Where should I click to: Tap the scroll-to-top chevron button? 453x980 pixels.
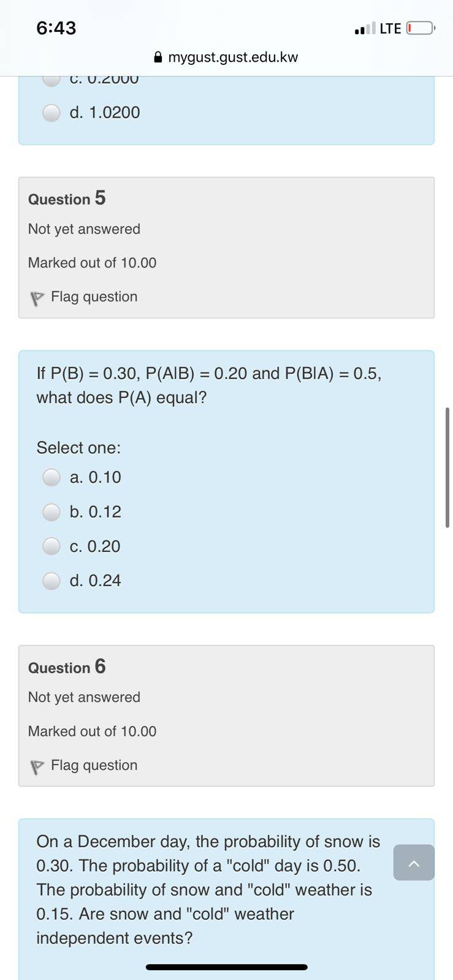coord(414,862)
